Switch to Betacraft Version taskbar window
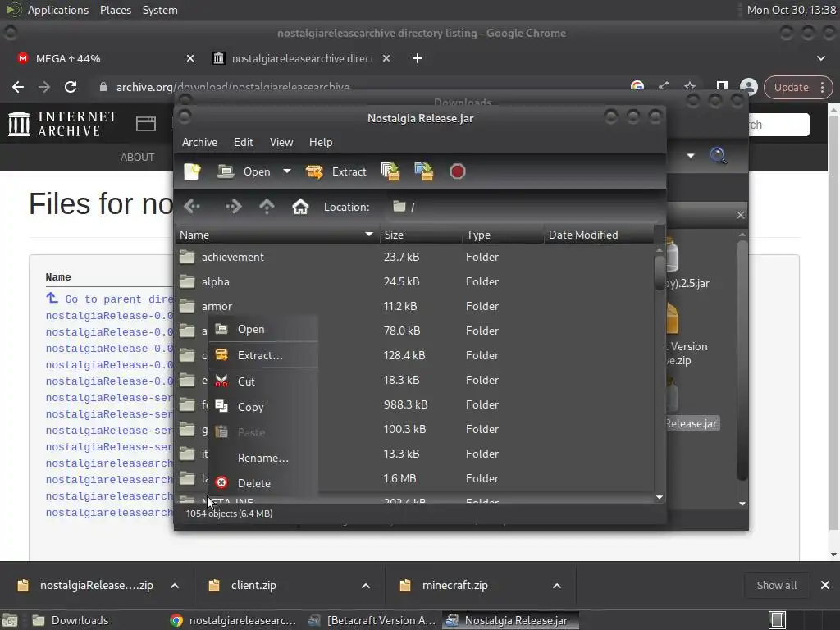 [373, 620]
